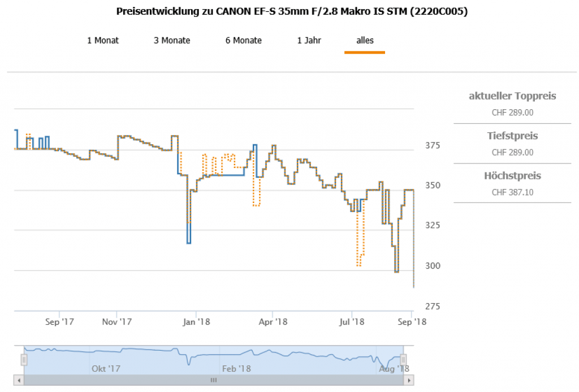579x392 pixels.
Task: Click the right navigator range handle
Action: (x=403, y=359)
